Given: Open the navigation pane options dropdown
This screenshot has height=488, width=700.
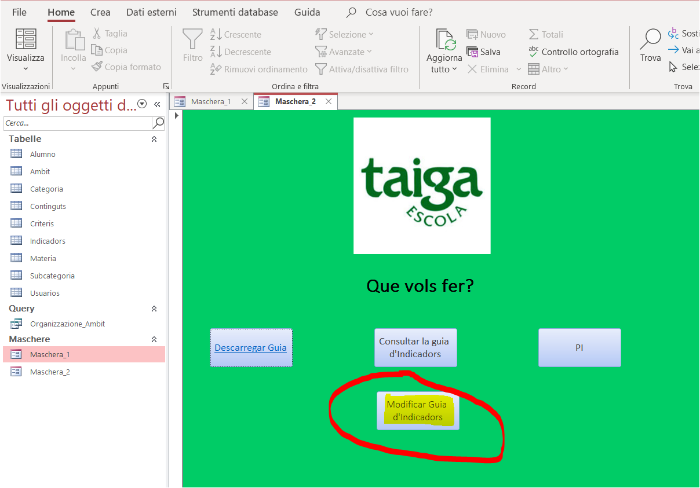Looking at the screenshot, I should coord(142,104).
